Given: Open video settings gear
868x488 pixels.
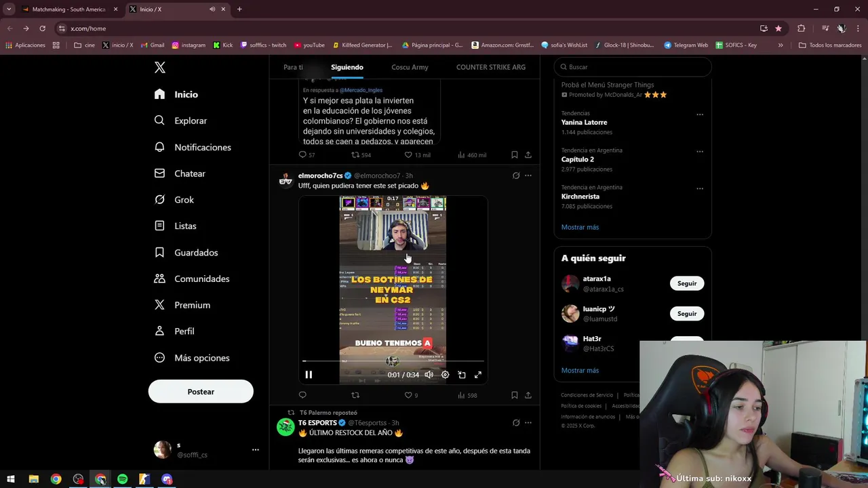Looking at the screenshot, I should (x=446, y=375).
